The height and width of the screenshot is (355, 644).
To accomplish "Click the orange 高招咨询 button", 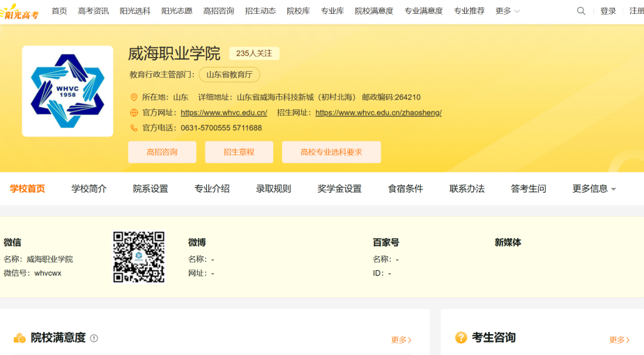I will point(162,152).
